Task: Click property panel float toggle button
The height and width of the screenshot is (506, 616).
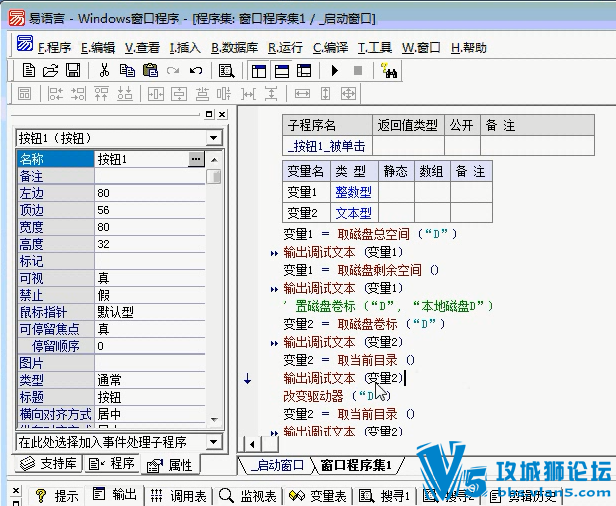Action: [209, 114]
